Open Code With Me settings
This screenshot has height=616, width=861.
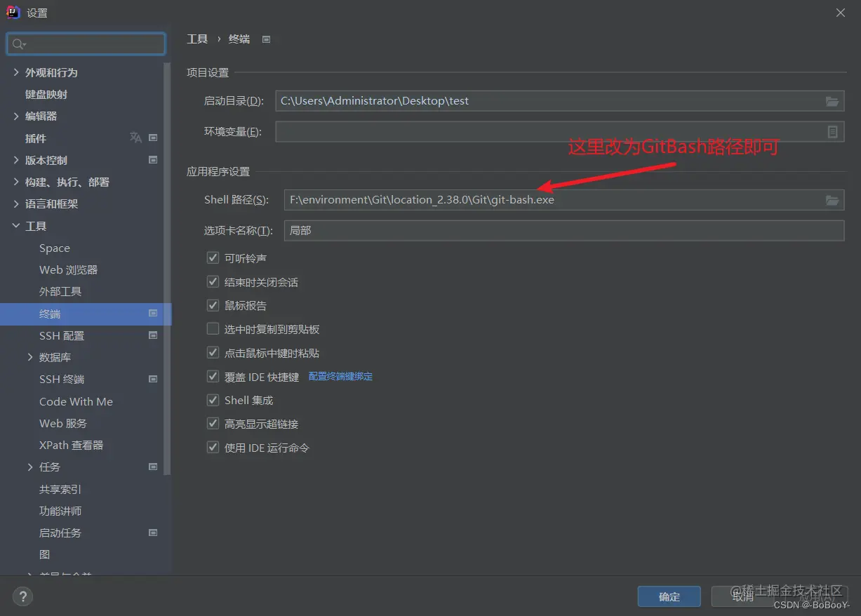click(x=76, y=401)
